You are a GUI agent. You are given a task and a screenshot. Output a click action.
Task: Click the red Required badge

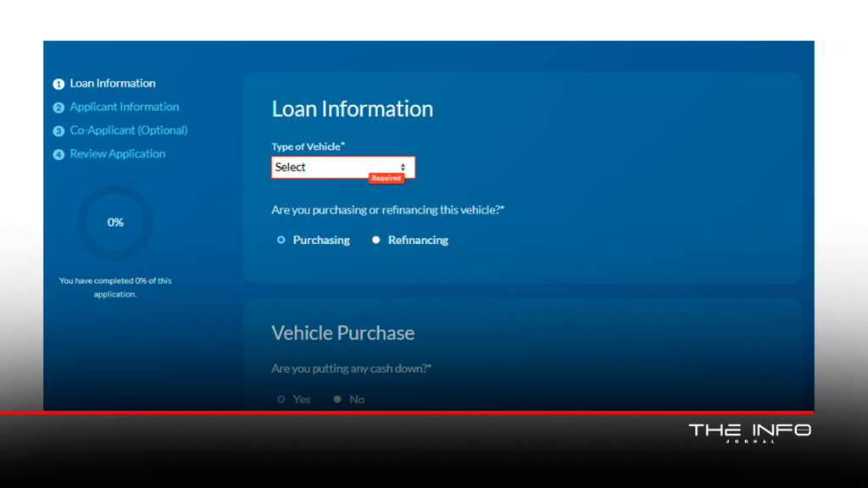coord(386,179)
